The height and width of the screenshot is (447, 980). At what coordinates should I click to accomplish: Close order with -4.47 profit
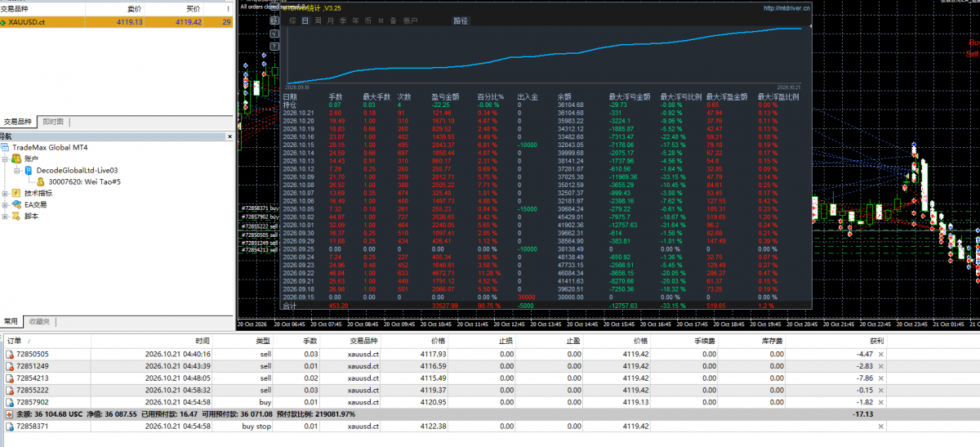[880, 354]
